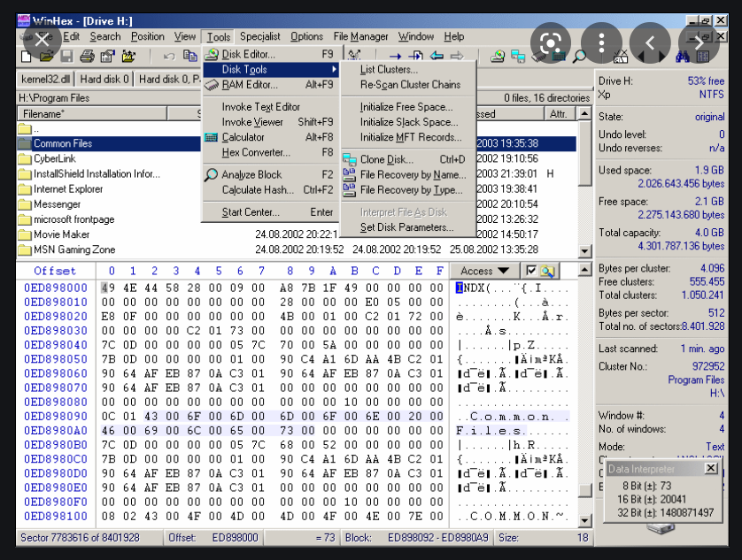Choose File Recovery by Name...
This screenshot has height=560, width=742.
408,174
